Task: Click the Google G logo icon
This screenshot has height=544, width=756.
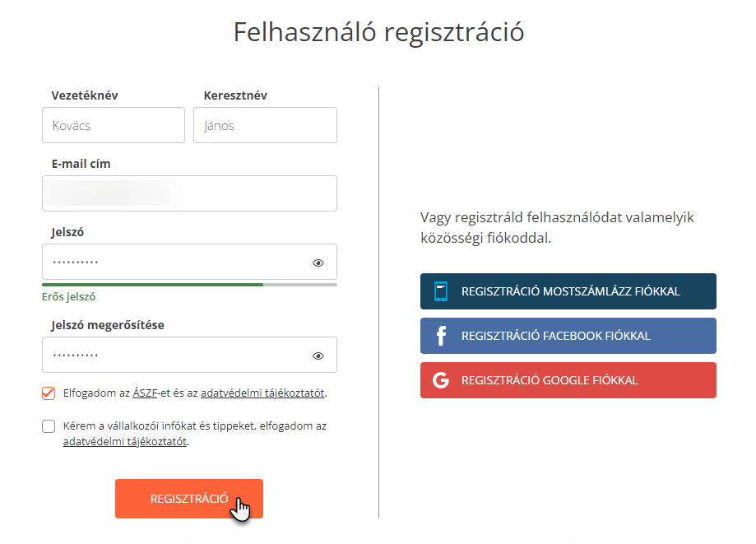Action: (x=441, y=380)
